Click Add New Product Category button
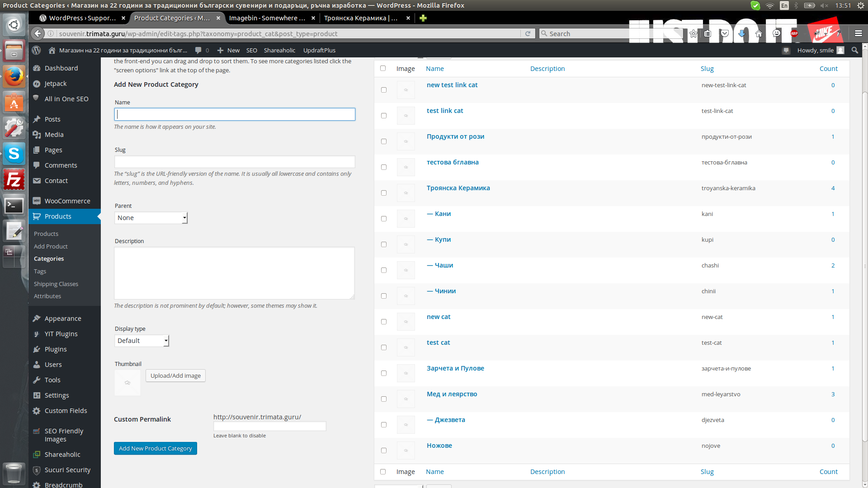This screenshot has width=868, height=488. [156, 448]
